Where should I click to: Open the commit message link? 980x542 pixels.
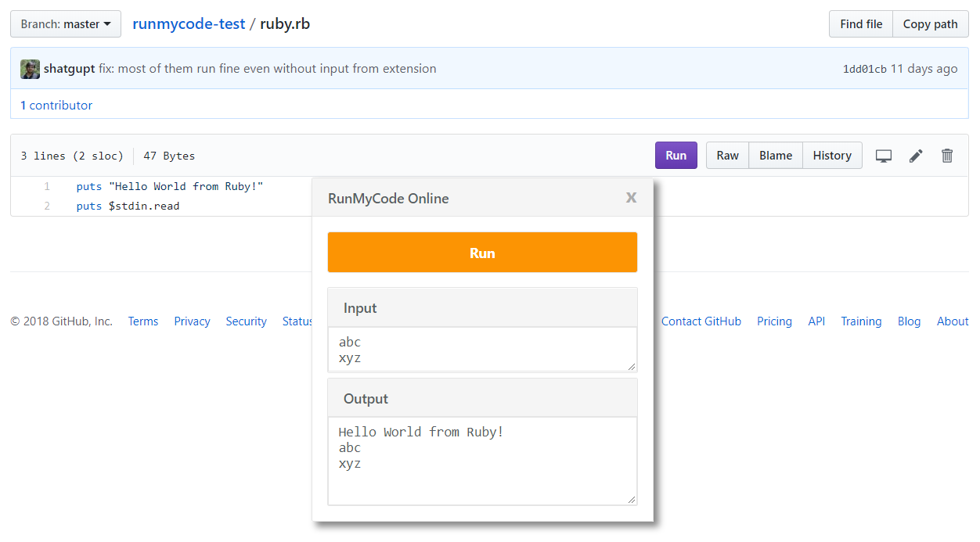tap(268, 69)
